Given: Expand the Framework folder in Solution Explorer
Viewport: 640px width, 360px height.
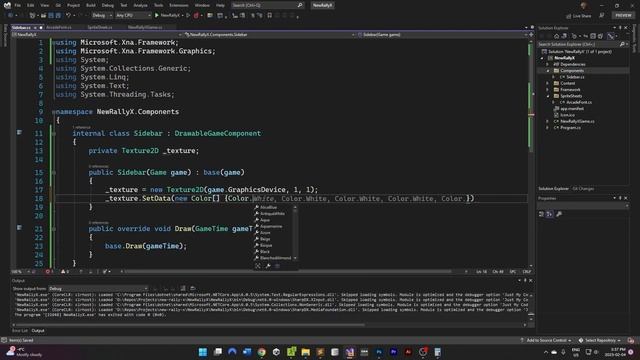Looking at the screenshot, I should click(x=548, y=89).
